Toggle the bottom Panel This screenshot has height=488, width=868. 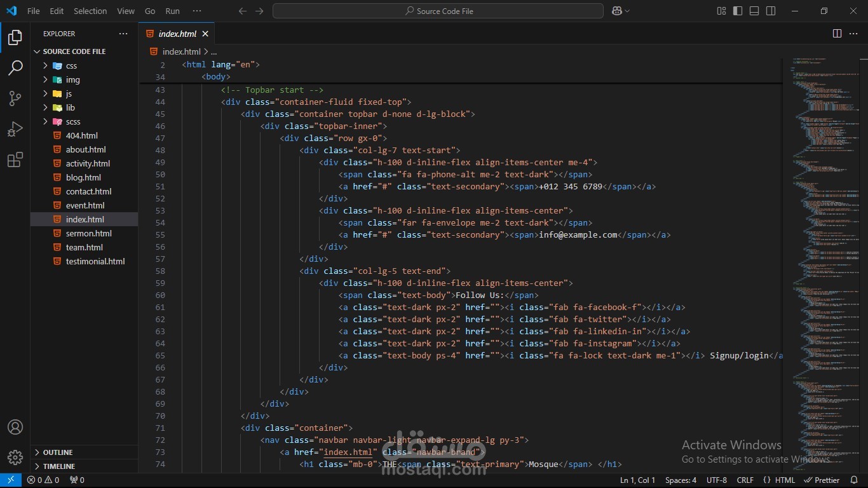pyautogui.click(x=754, y=11)
